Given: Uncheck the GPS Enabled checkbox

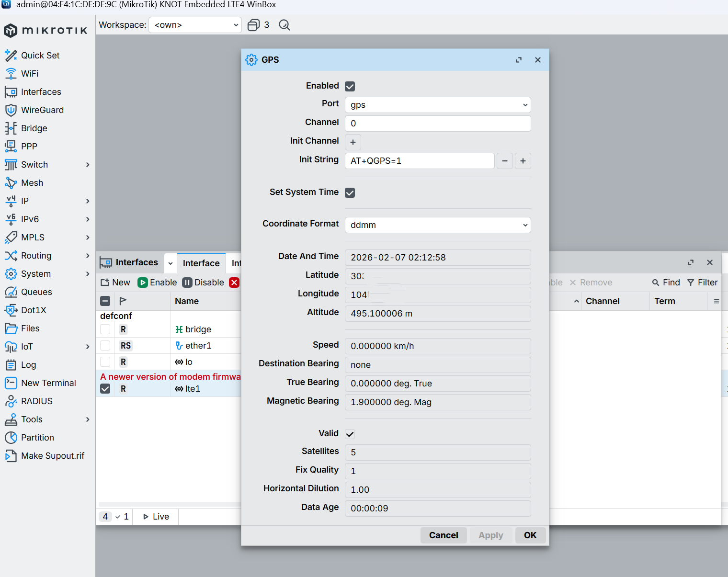Looking at the screenshot, I should click(350, 86).
